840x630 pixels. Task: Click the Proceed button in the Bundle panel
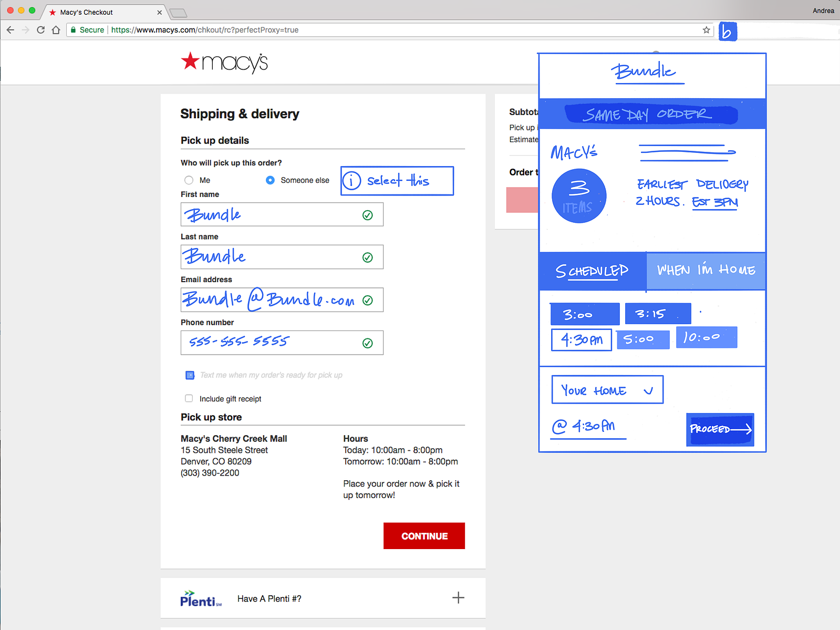pos(720,430)
